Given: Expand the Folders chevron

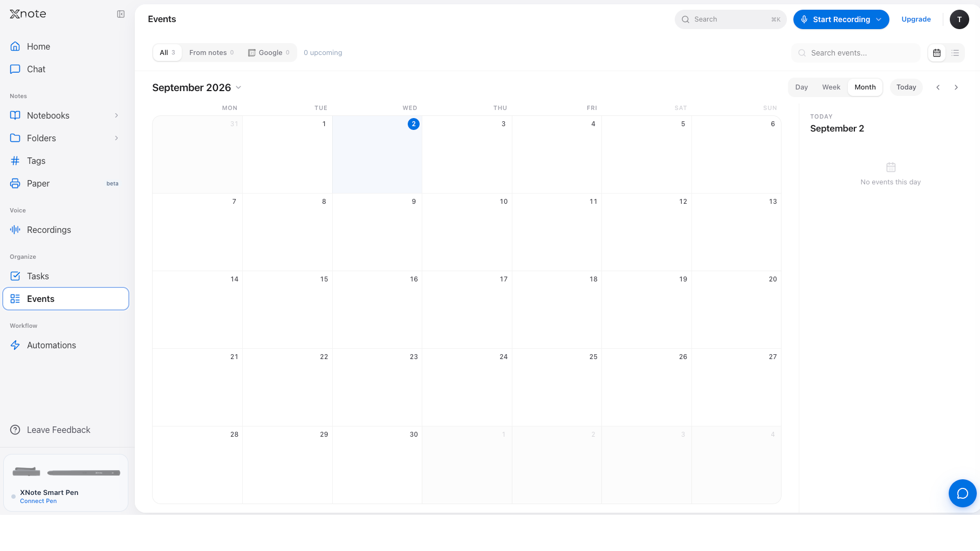Looking at the screenshot, I should pyautogui.click(x=116, y=138).
